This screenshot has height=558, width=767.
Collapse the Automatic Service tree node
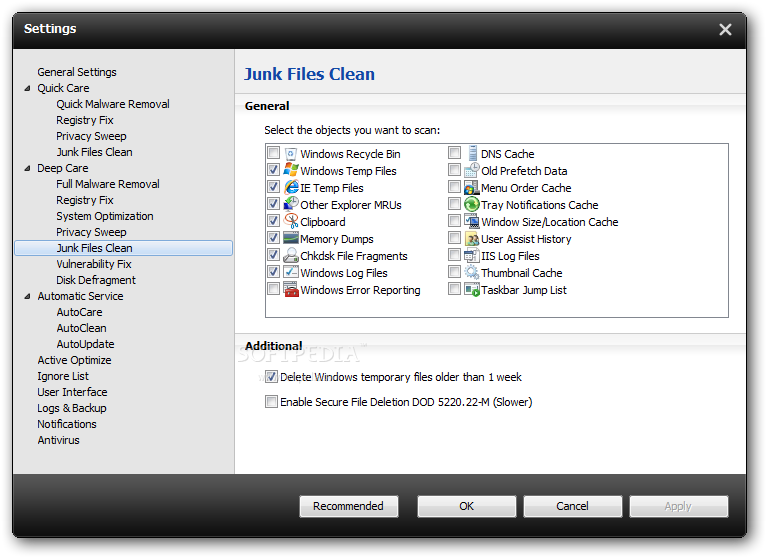(x=27, y=296)
